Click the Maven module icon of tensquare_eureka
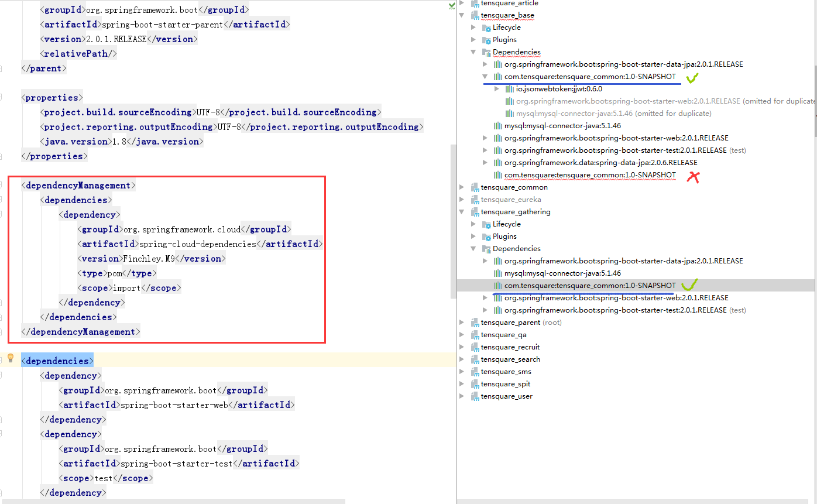This screenshot has width=817, height=504. coord(475,200)
